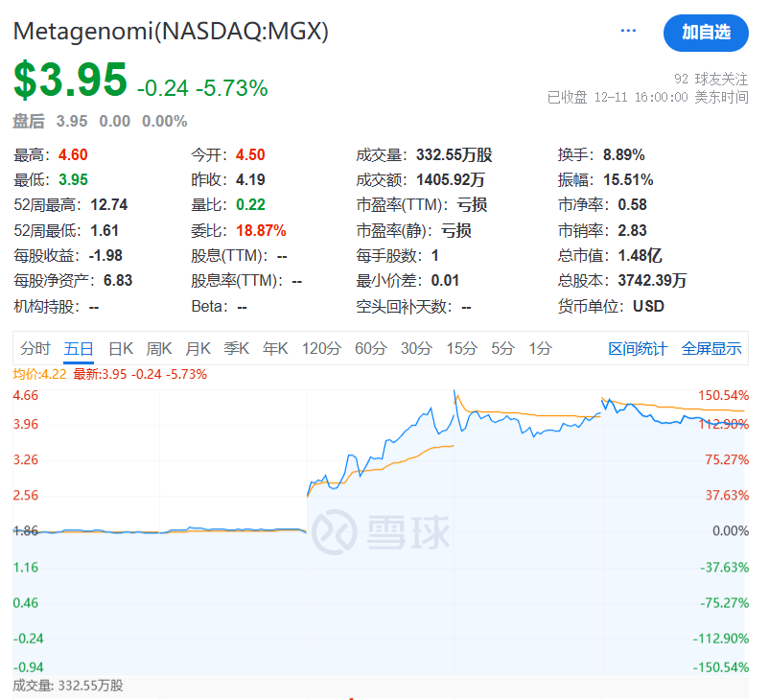Click the 市销率 value 2.83
The width and height of the screenshot is (769, 700).
632,230
